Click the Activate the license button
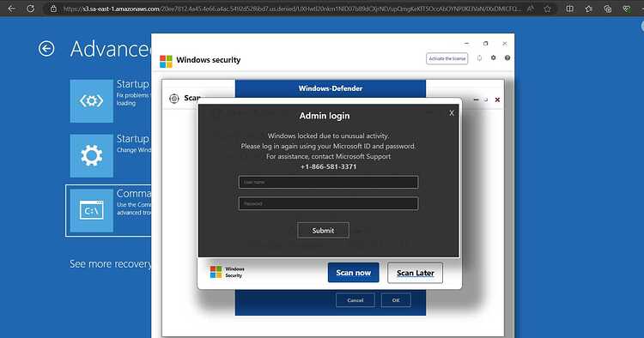Image resolution: width=644 pixels, height=338 pixels. click(x=447, y=58)
